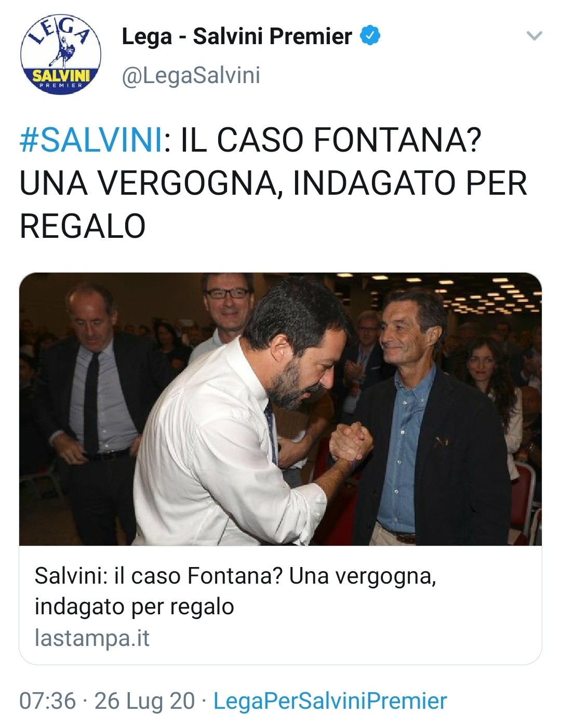Click the blue verified badge

[x=370, y=36]
